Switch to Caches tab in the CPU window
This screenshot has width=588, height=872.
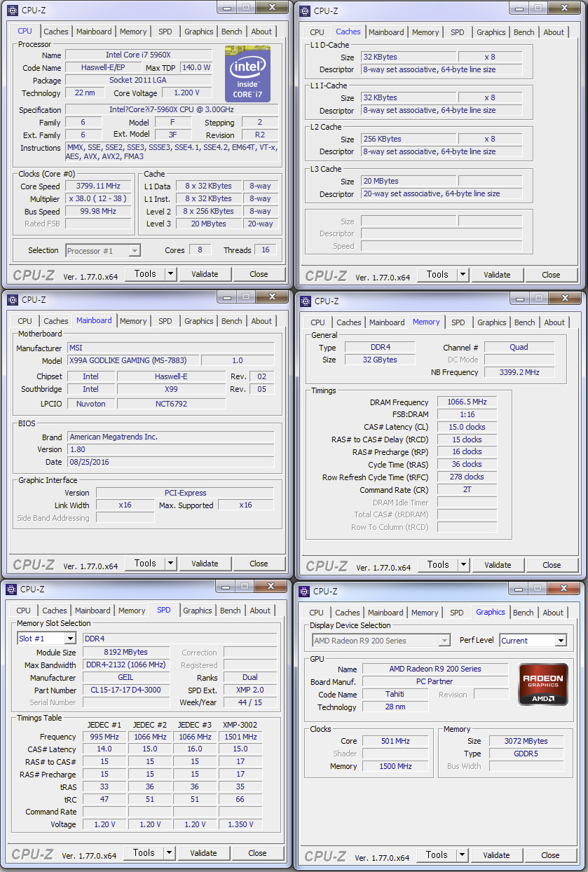[56, 32]
